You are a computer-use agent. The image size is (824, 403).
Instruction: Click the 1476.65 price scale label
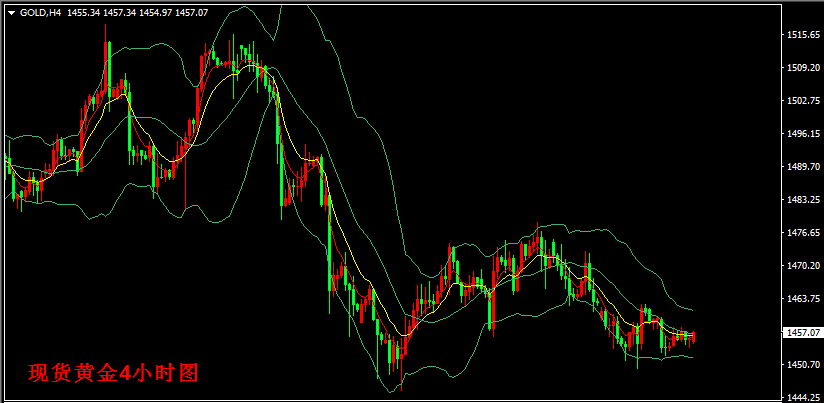coord(804,233)
